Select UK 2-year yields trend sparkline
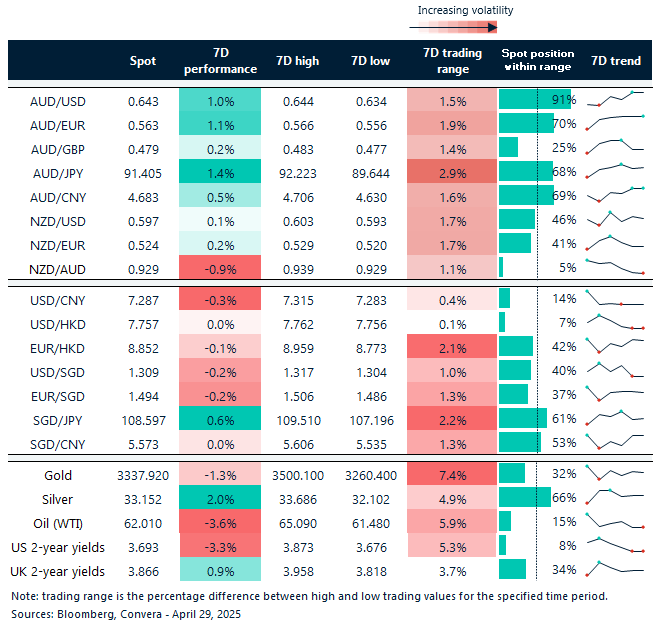This screenshot has width=658, height=631. (615, 568)
